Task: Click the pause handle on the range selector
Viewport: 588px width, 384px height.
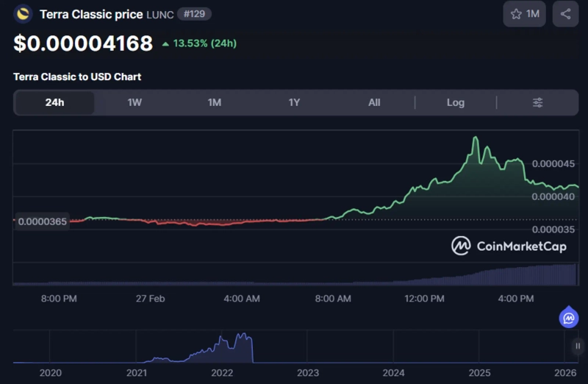Action: tap(578, 346)
